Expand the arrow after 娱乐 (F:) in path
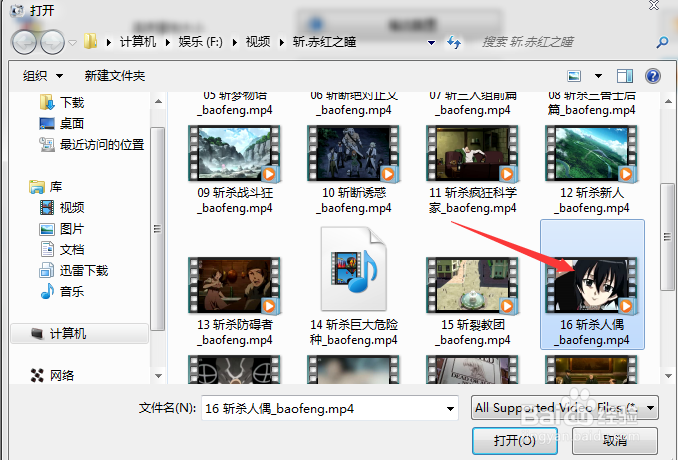This screenshot has width=678, height=460. (x=235, y=42)
